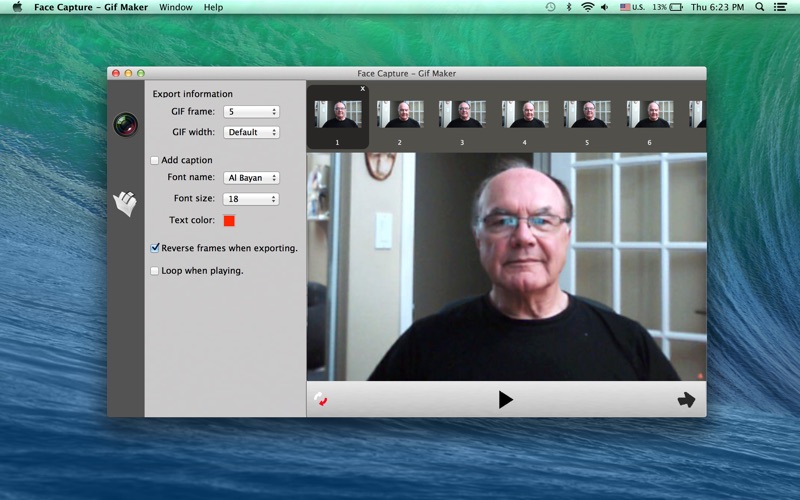The width and height of the screenshot is (800, 500).
Task: Uncheck Reverse frames when exporting
Action: (155, 248)
